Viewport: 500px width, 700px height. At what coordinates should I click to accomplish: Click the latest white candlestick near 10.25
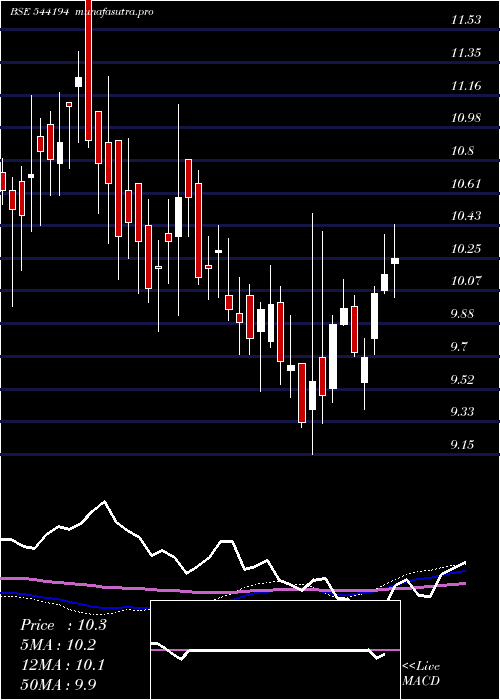[x=395, y=261]
